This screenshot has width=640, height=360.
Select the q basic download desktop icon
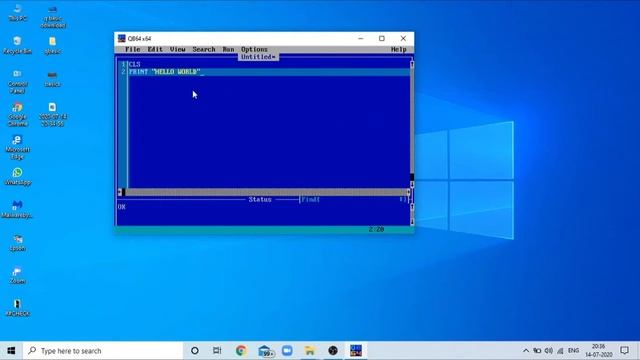[53, 16]
